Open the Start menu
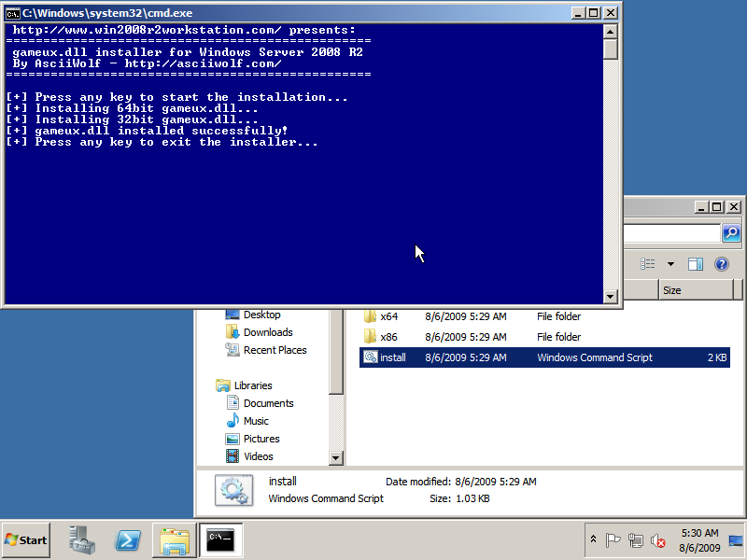747x560 pixels. pos(26,540)
